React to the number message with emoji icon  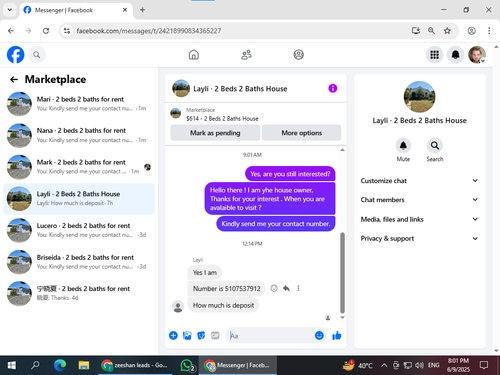click(274, 288)
